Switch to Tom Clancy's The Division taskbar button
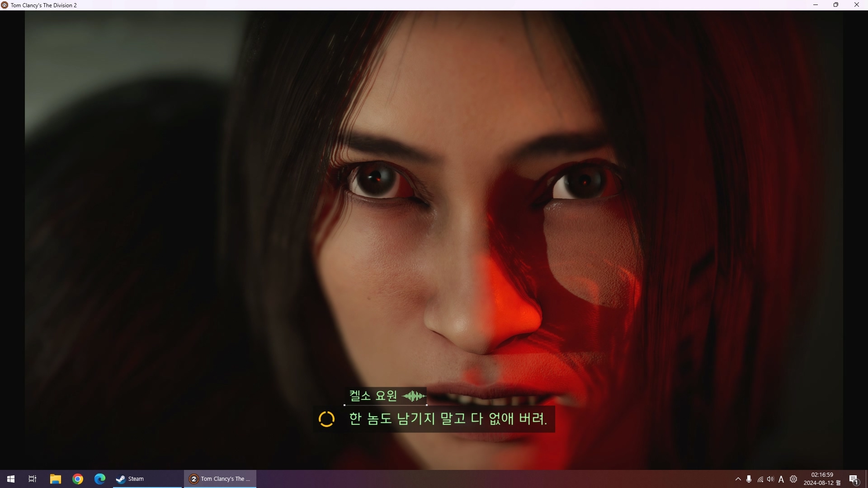This screenshot has height=488, width=868. click(220, 479)
